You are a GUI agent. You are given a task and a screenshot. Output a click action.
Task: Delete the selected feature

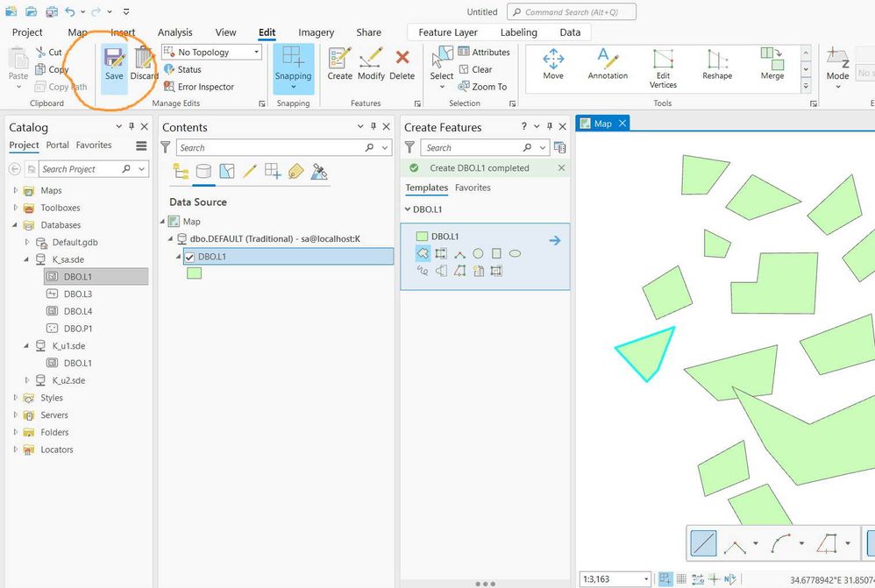click(402, 64)
